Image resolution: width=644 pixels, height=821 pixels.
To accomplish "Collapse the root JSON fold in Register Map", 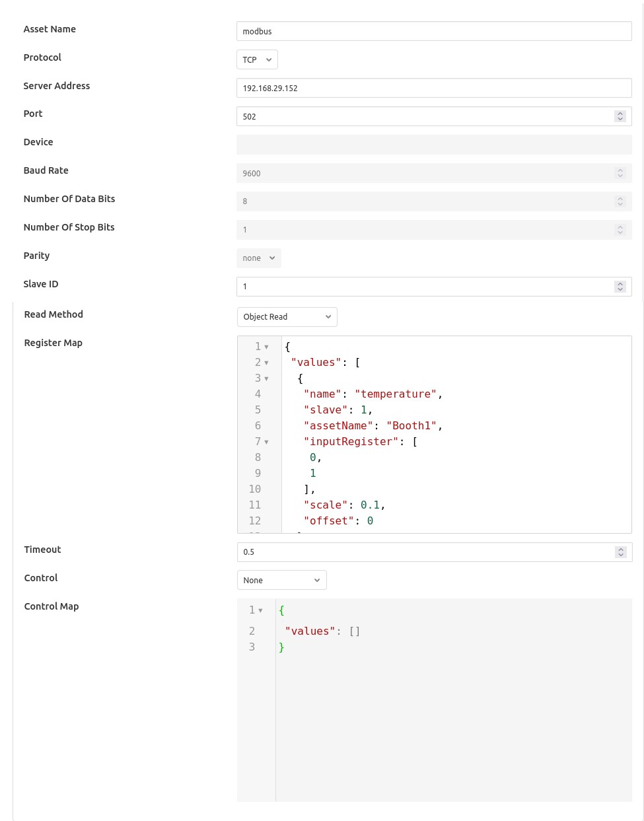I will point(266,347).
